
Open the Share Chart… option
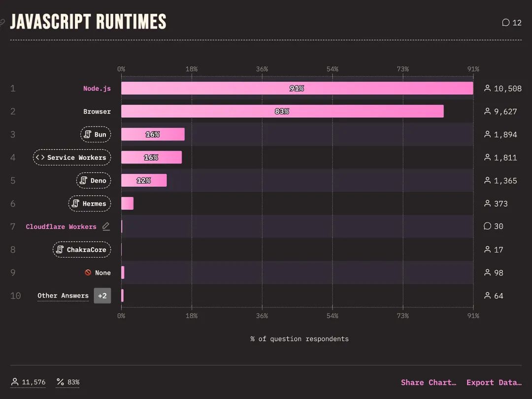pos(429,382)
